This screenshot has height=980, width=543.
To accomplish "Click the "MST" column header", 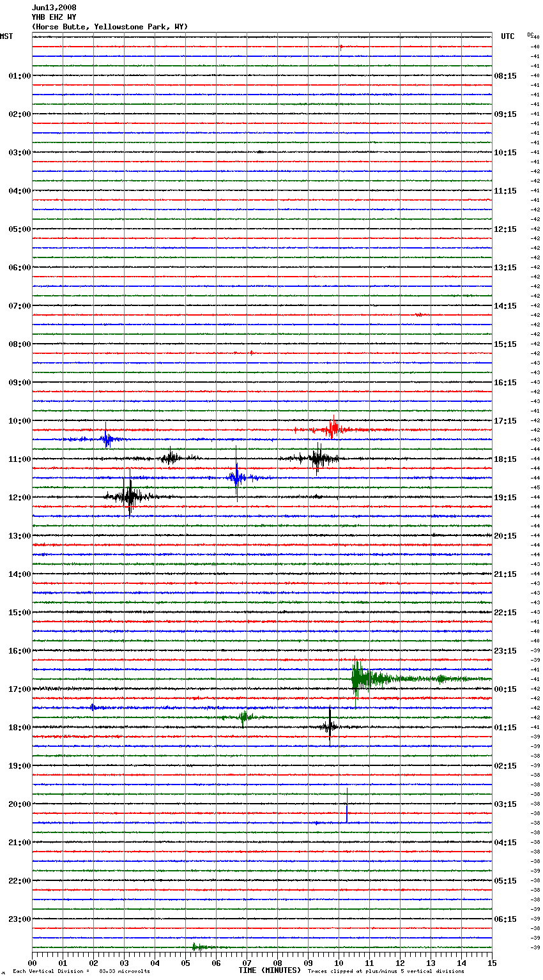I will pos(6,36).
